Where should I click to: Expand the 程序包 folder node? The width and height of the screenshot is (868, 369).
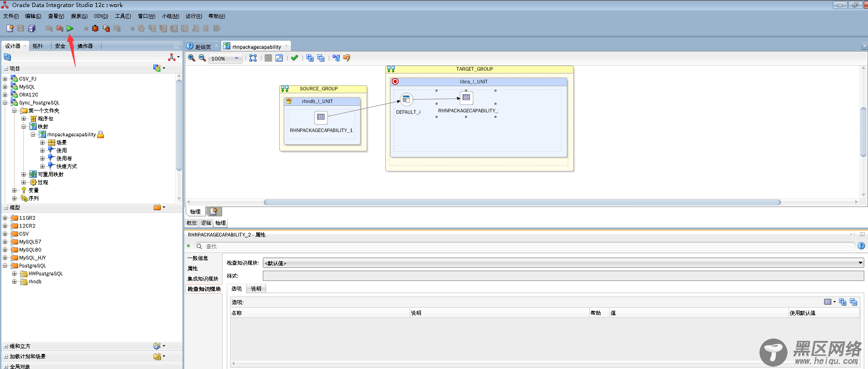(24, 118)
